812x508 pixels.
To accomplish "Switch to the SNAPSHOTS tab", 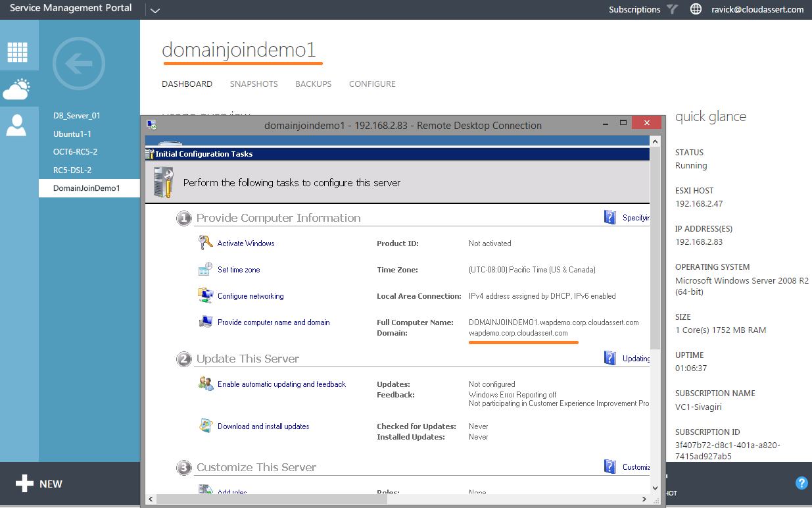I will (254, 84).
